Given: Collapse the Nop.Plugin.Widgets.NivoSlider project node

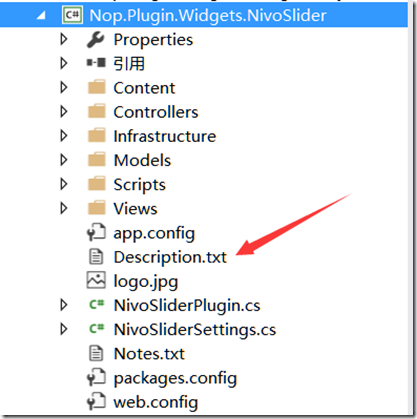Looking at the screenshot, I should click(41, 15).
